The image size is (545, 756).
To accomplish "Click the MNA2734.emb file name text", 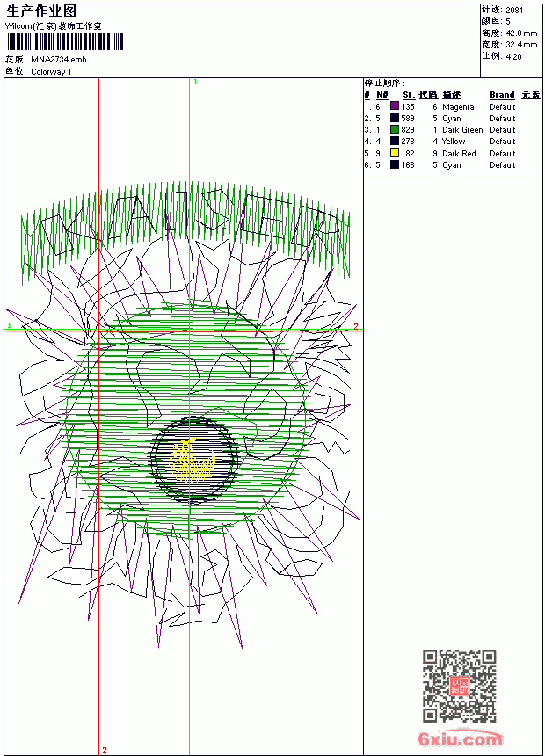I will (x=59, y=60).
